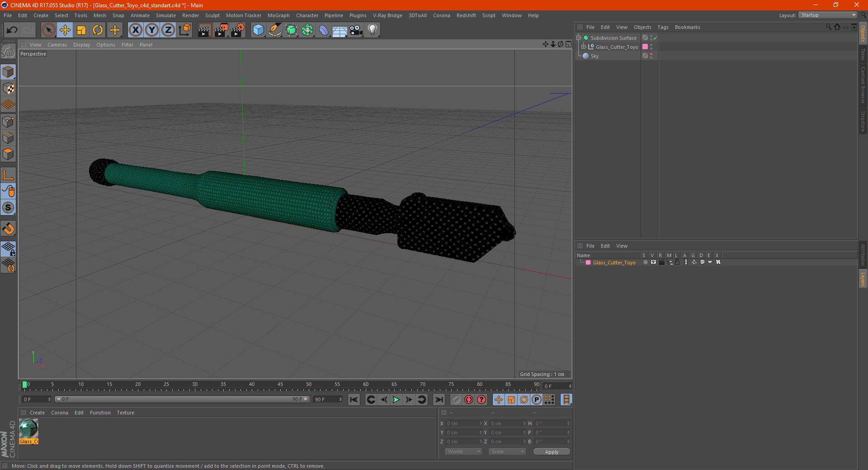868x470 pixels.
Task: Open material manager Texture menu
Action: point(125,413)
